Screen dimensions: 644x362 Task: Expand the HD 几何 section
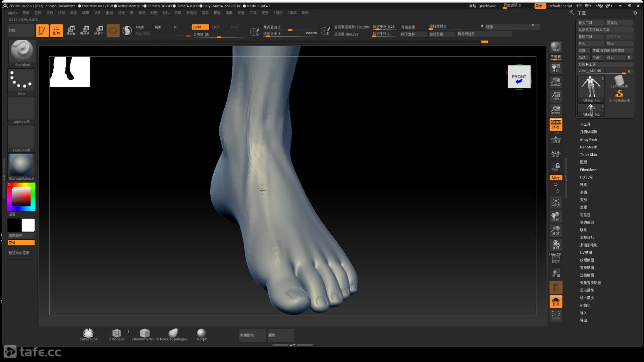586,177
